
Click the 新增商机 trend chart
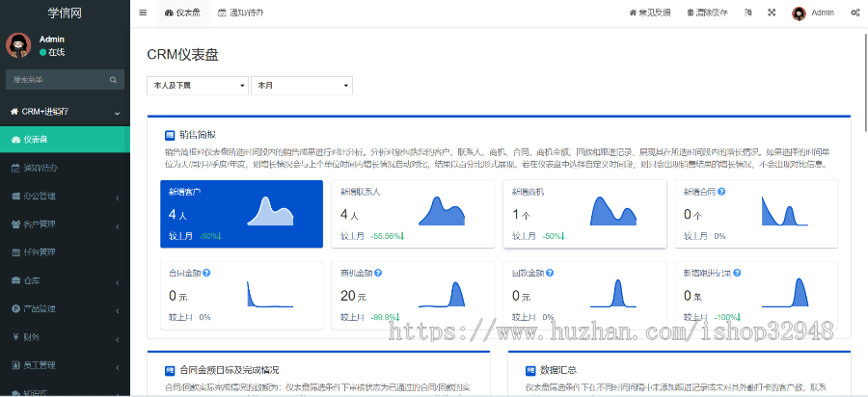(x=613, y=211)
